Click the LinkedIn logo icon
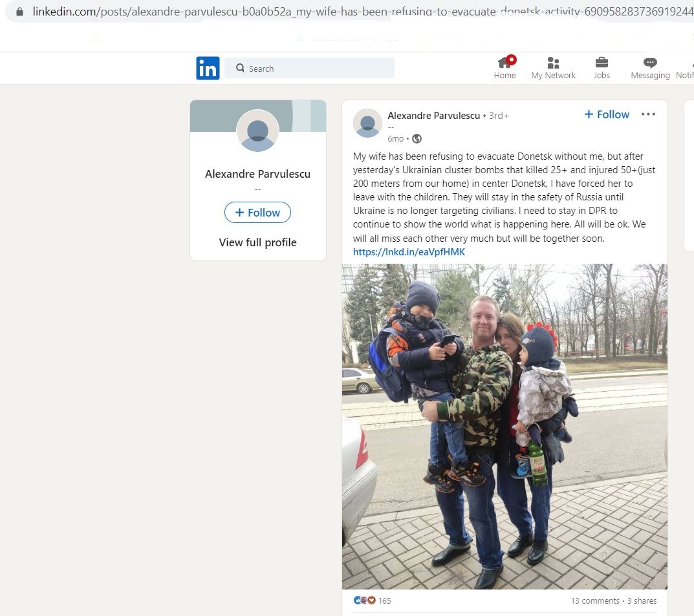The width and height of the screenshot is (694, 616). point(208,68)
